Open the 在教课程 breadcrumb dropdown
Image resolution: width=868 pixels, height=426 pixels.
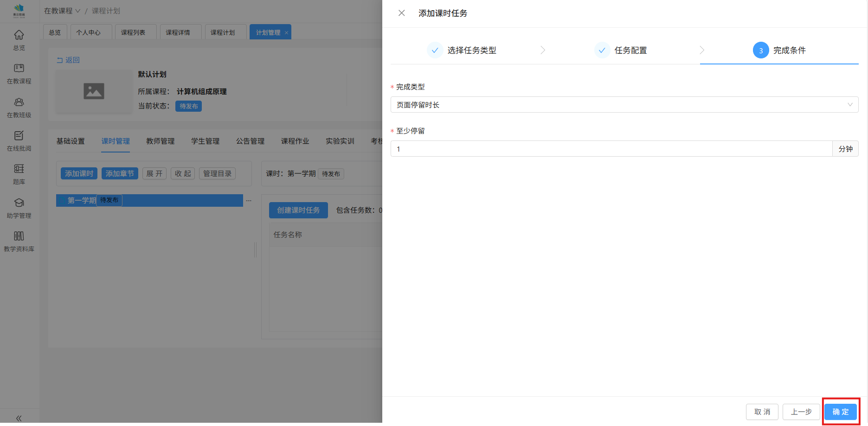(x=62, y=11)
